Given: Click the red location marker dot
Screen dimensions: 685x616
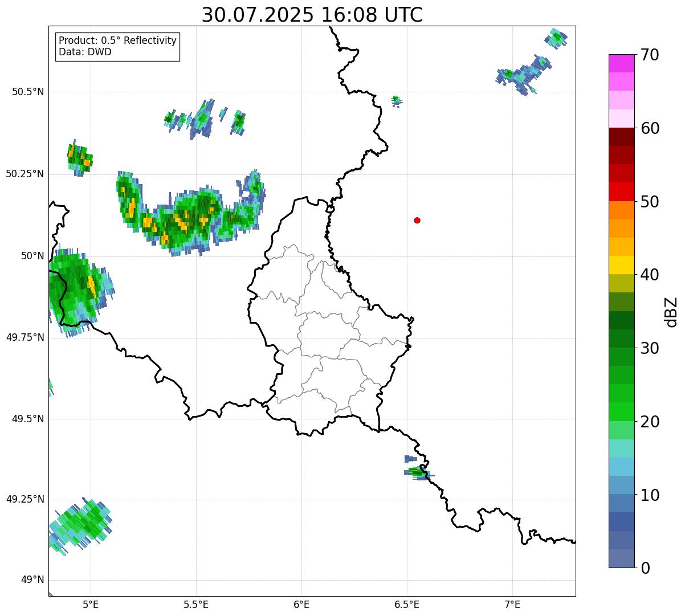Looking at the screenshot, I should (417, 220).
